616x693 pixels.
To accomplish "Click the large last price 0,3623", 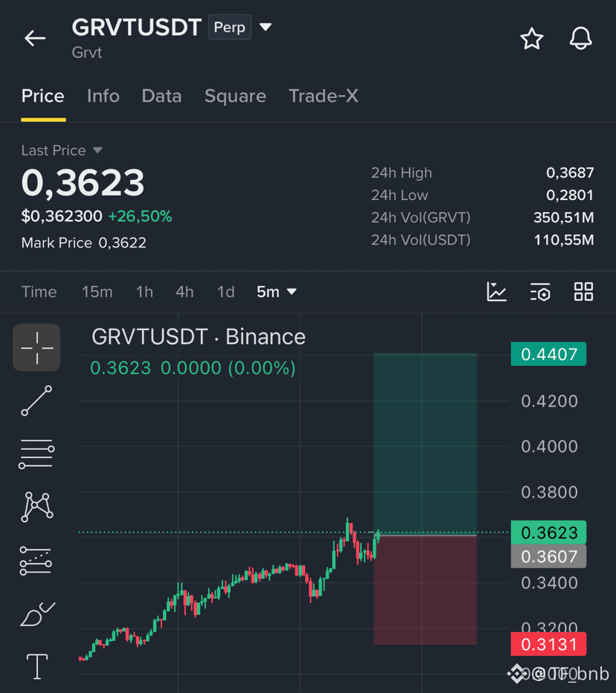I will 83,182.
